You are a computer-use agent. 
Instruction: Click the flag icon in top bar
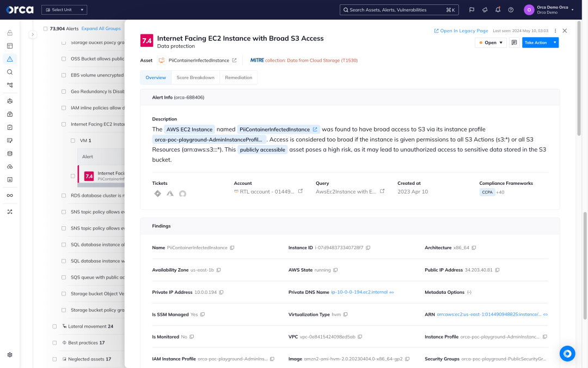point(471,10)
